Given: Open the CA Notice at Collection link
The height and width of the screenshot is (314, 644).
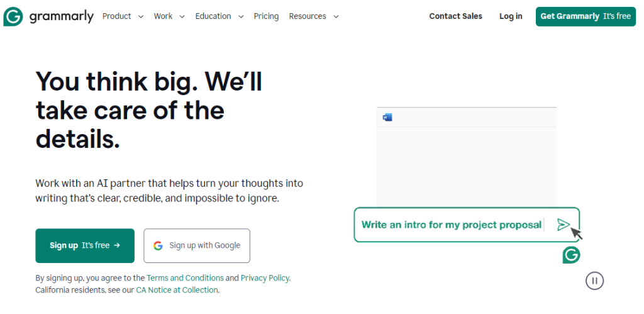Looking at the screenshot, I should pos(177,290).
